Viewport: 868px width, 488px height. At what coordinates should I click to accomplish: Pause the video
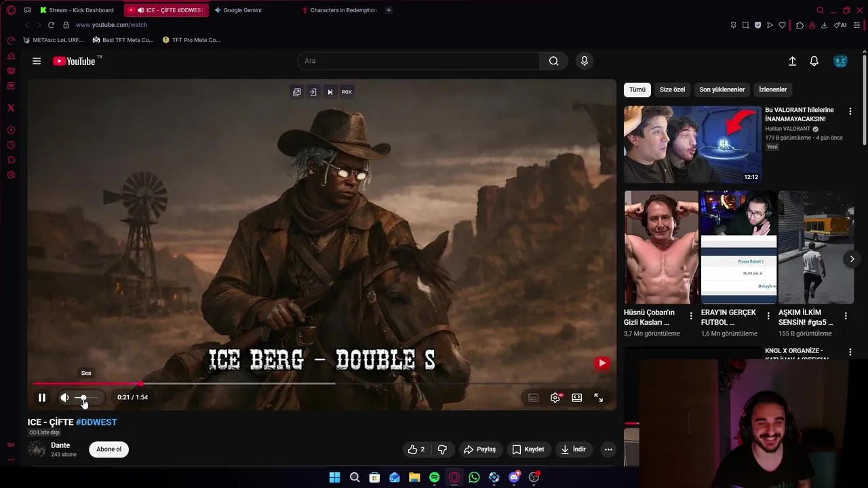pos(42,398)
